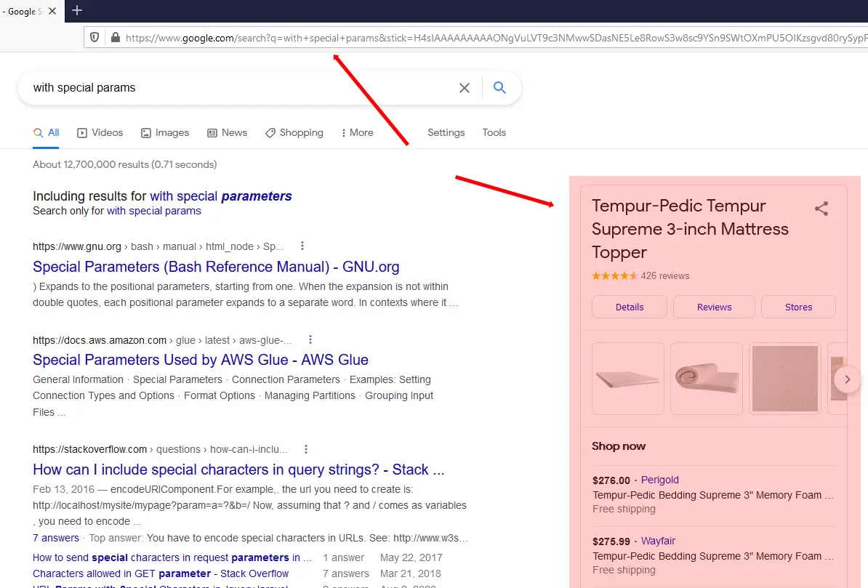Clear the search query with the X icon
This screenshot has width=868, height=588.
(x=465, y=87)
